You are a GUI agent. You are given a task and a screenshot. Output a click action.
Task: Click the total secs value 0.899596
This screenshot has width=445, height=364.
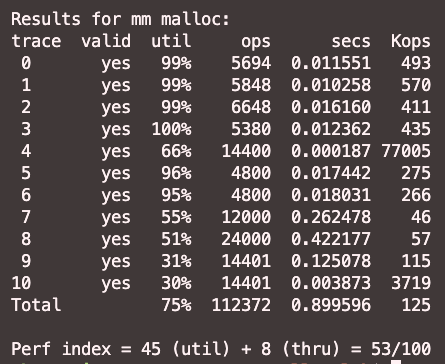331,305
